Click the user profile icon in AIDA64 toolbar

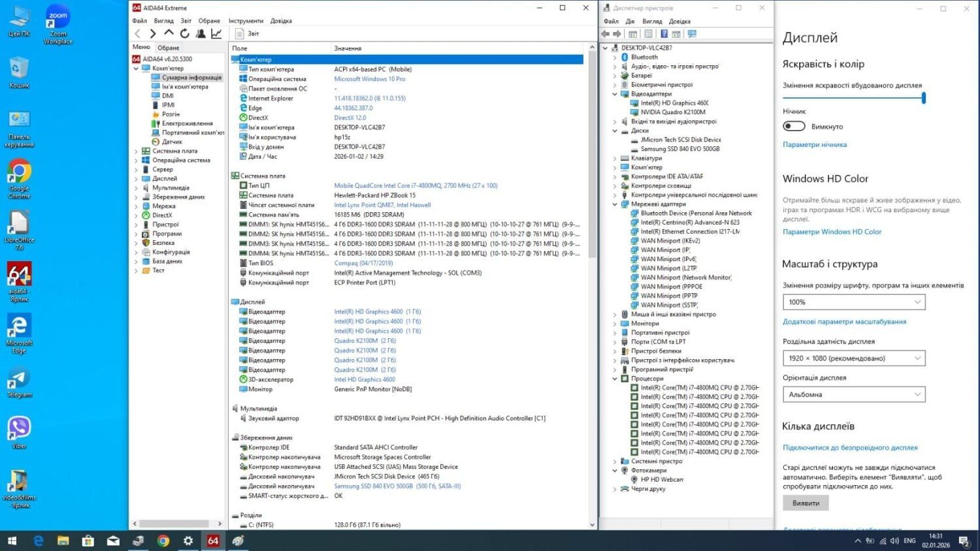pyautogui.click(x=201, y=33)
